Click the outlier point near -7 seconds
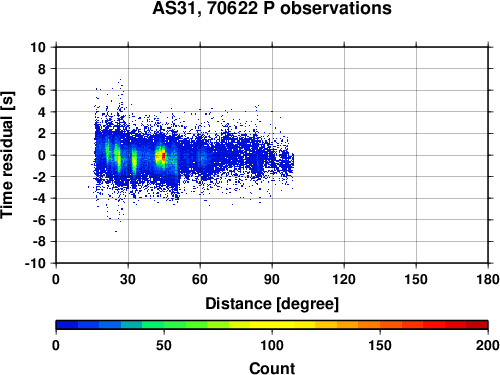Viewport: 500px width, 375px height. [x=116, y=231]
